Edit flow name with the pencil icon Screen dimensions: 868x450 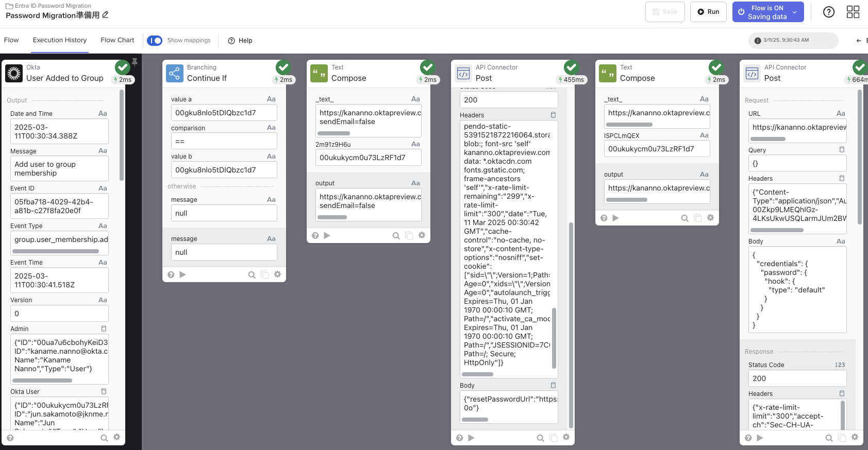(x=106, y=15)
